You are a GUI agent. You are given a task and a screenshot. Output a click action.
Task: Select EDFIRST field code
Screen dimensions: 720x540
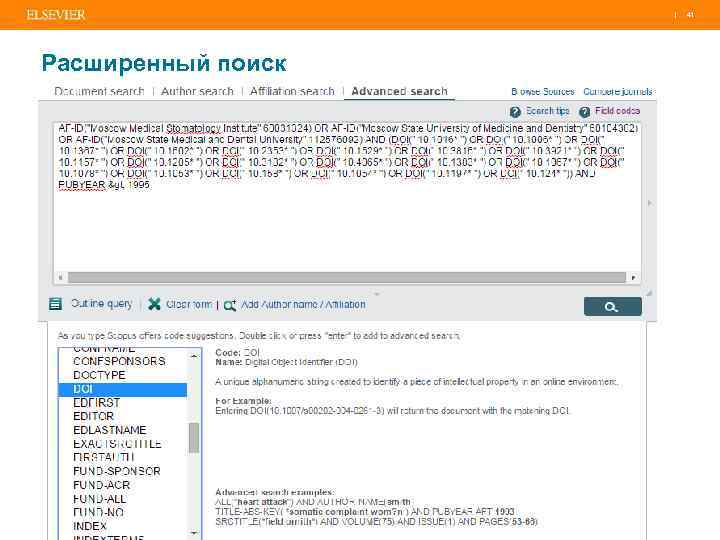(96, 403)
